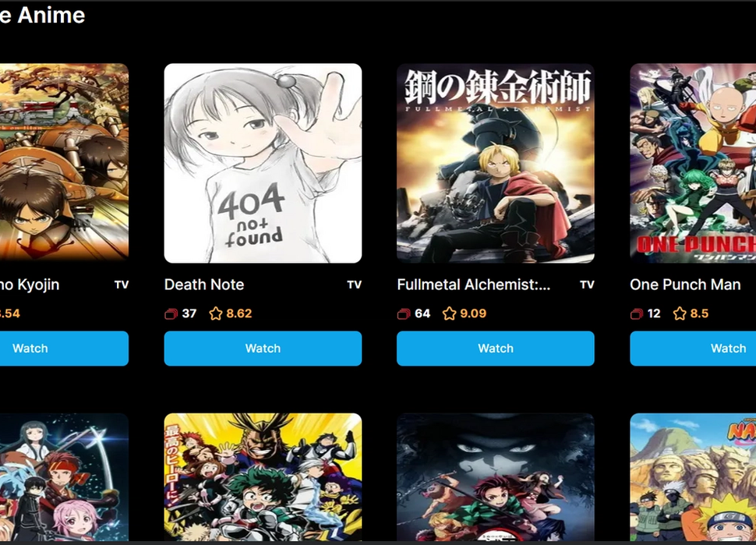Screen dimensions: 756x545
Task: Click the episodes icon under Death Note
Action: (x=171, y=314)
